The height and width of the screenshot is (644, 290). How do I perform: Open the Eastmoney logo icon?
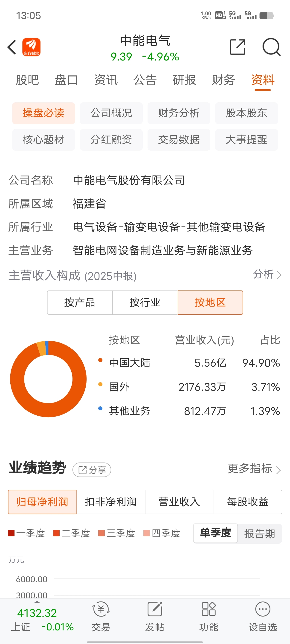tap(31, 47)
